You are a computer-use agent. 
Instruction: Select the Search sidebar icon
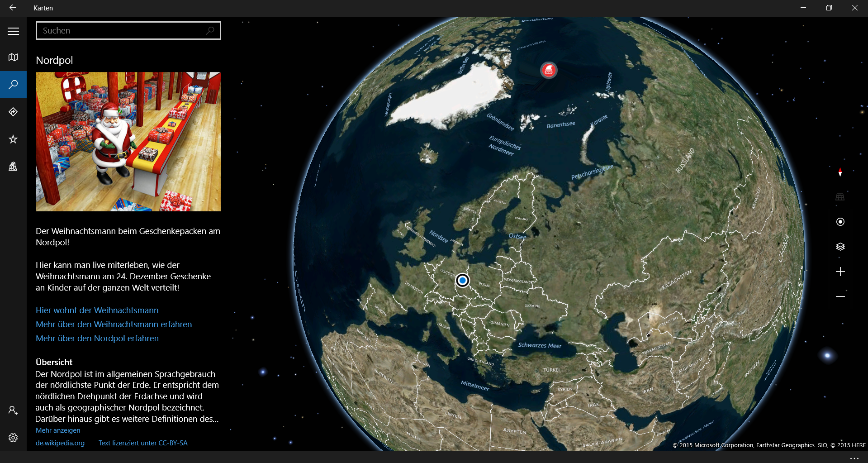tap(13, 85)
